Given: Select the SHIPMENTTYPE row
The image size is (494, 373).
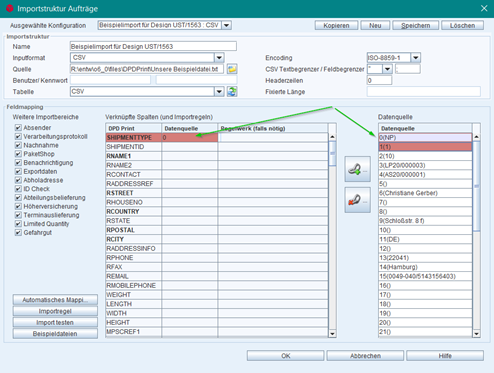Looking at the screenshot, I should tap(217, 137).
